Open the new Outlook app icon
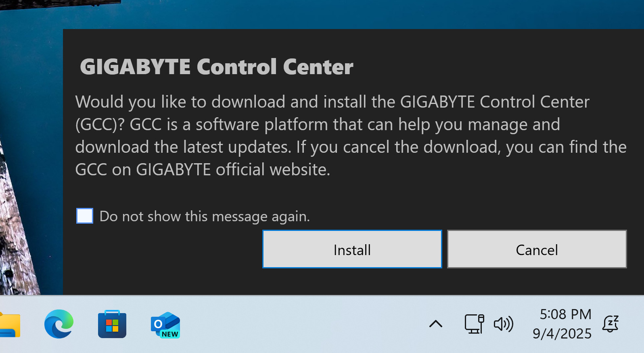 (165, 324)
